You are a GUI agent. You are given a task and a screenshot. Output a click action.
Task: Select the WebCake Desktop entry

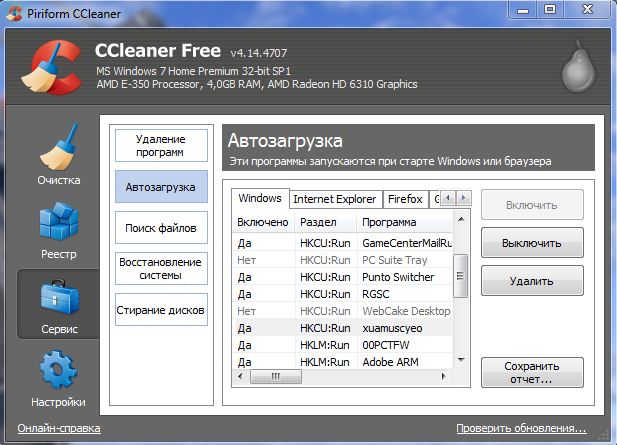click(342, 311)
